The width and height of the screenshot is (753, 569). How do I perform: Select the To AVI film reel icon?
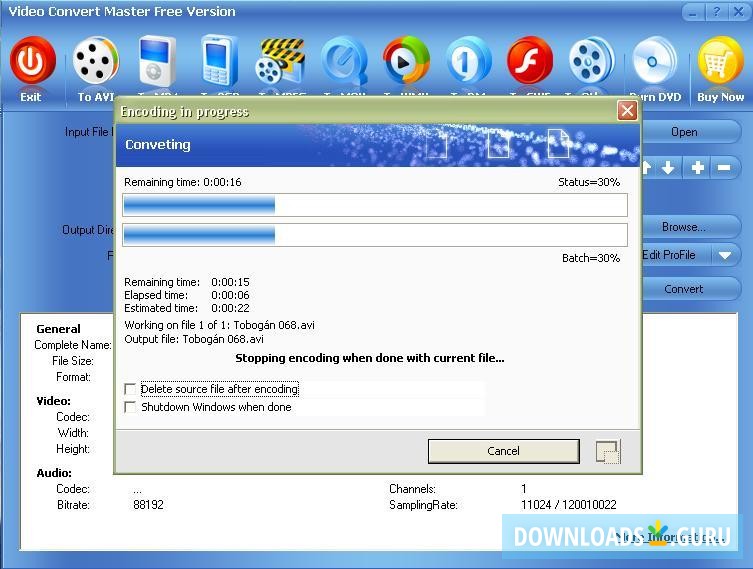point(96,61)
